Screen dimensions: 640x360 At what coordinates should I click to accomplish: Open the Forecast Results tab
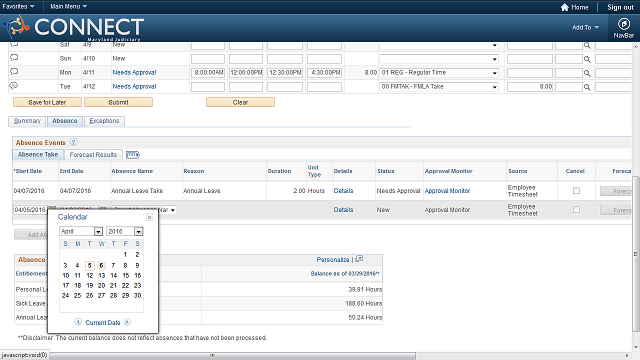(x=93, y=155)
